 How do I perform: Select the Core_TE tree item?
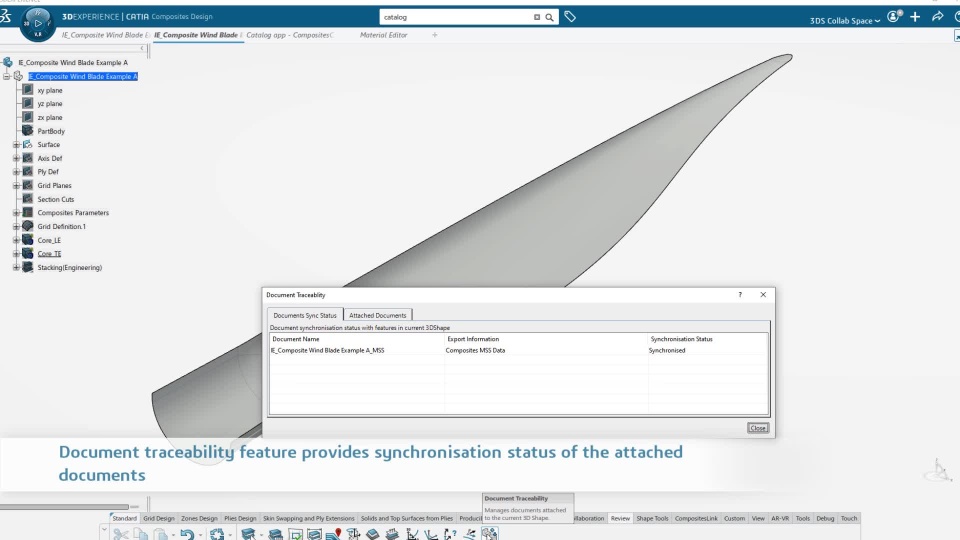click(x=49, y=253)
